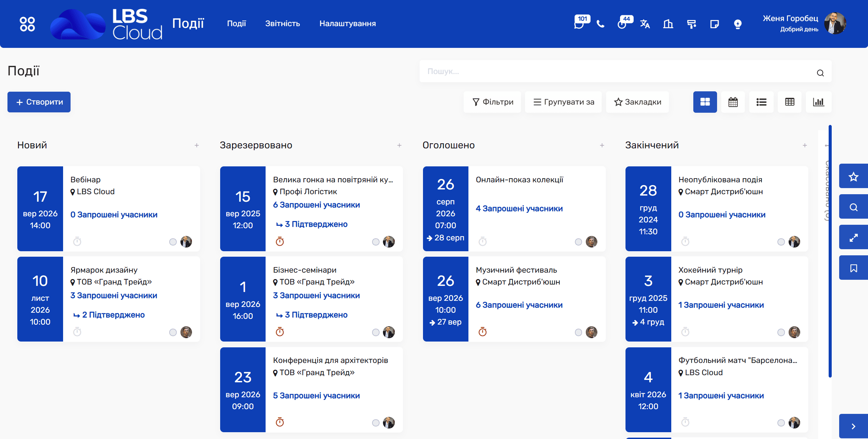Toggle status circle on Онлайн-показ колекції card
This screenshot has width=868, height=439.
click(x=578, y=242)
